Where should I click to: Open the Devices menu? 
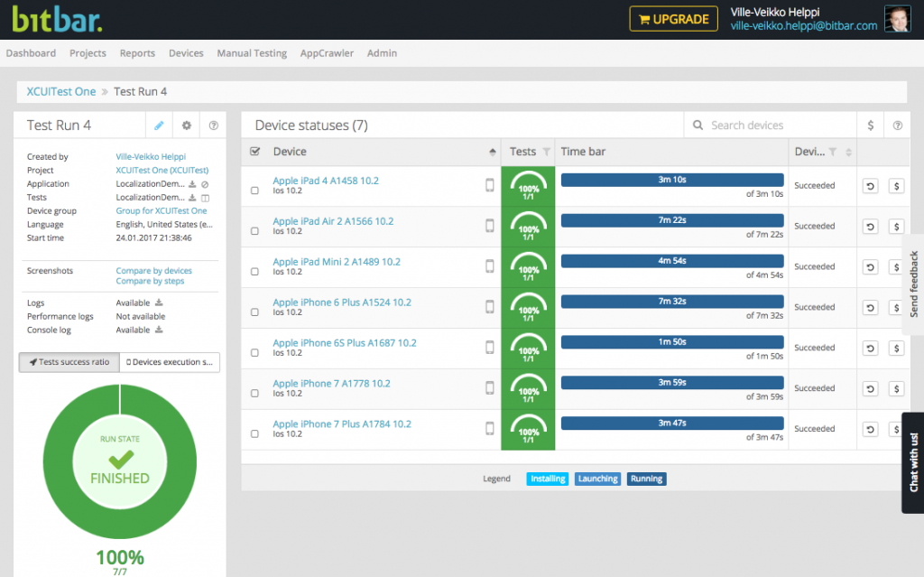click(186, 53)
